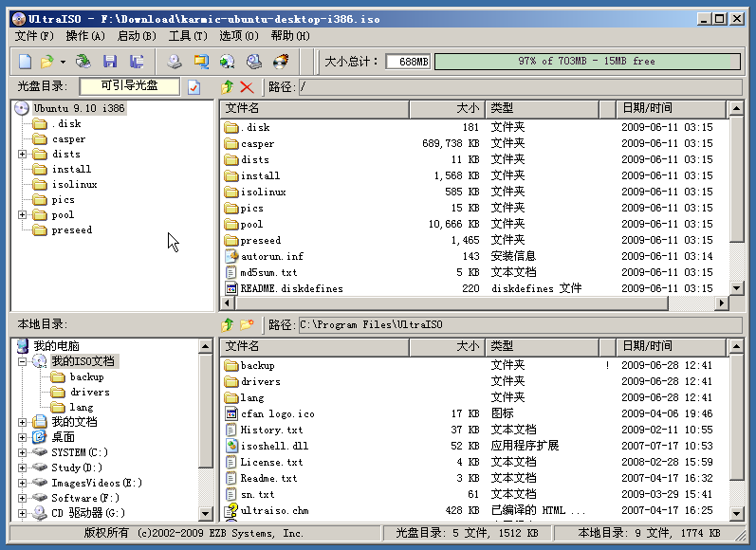This screenshot has width=756, height=550.
Task: Click the Convert image disc-arrow icon
Action: pos(227,62)
